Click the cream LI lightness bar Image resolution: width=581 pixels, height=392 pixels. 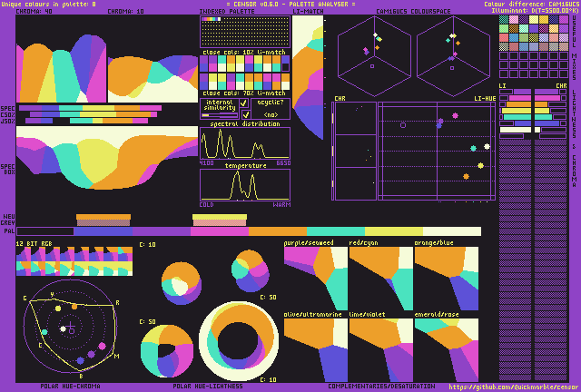(516, 130)
